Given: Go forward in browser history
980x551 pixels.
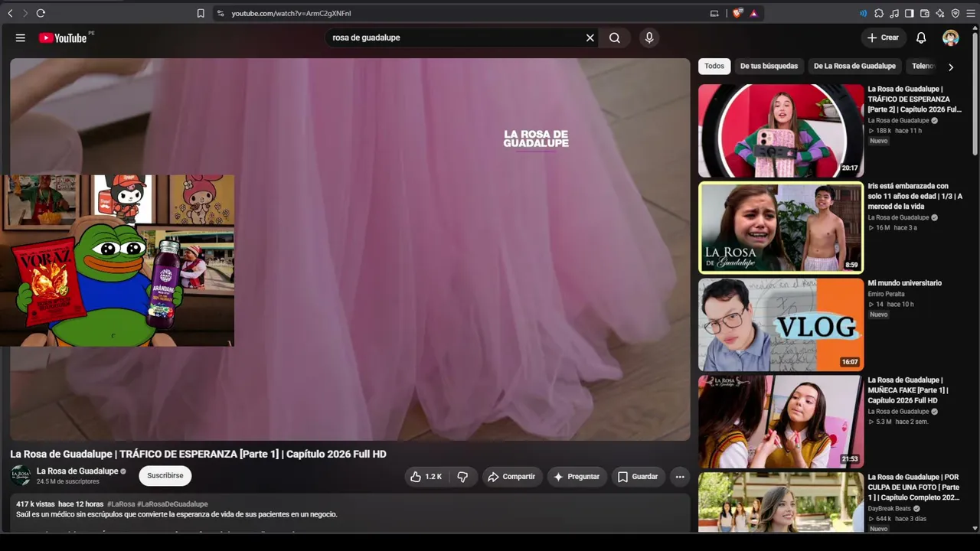Looking at the screenshot, I should [x=24, y=13].
